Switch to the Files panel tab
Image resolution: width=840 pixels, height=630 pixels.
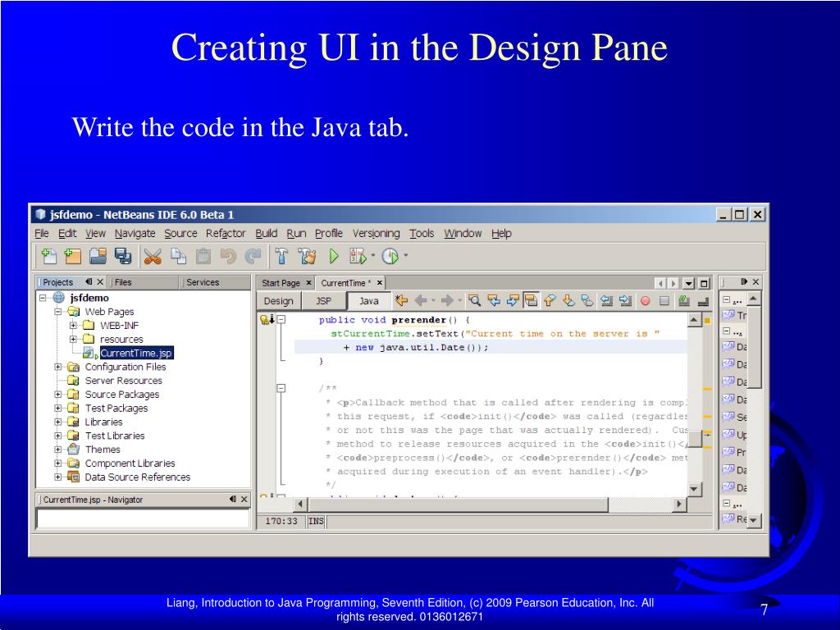point(123,282)
